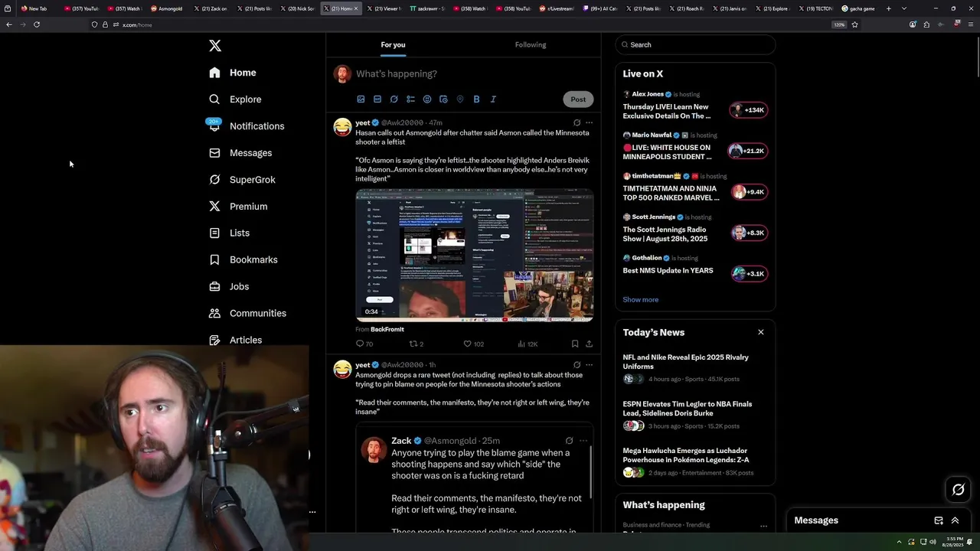Click Show more under Live on X

pyautogui.click(x=640, y=299)
